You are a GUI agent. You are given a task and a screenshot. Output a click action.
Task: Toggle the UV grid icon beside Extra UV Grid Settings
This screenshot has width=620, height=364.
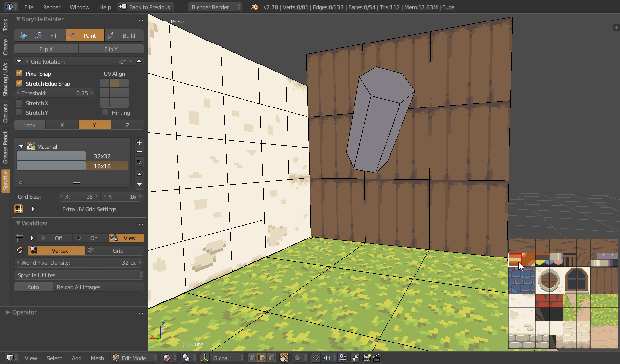(x=19, y=209)
